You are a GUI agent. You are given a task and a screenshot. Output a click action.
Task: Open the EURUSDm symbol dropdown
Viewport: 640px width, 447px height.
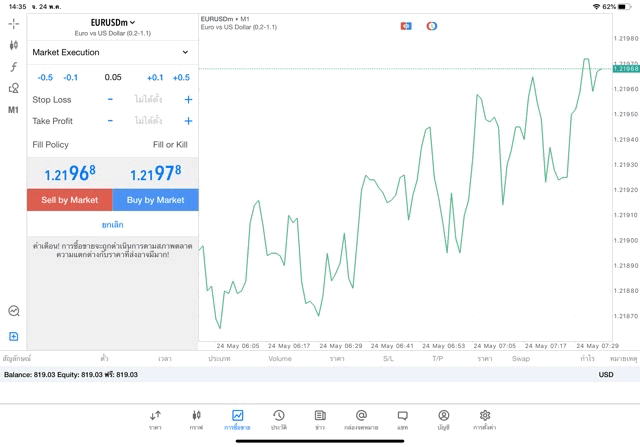coord(113,23)
